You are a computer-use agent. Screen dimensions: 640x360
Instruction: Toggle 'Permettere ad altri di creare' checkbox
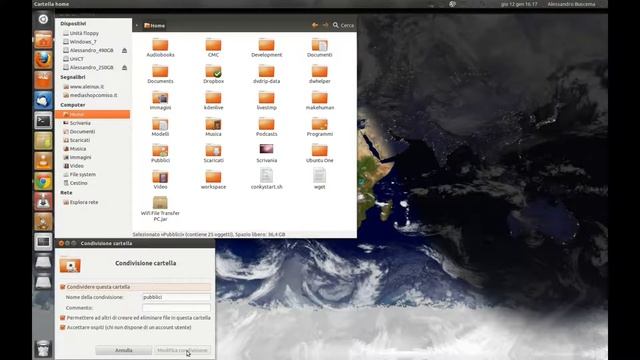coord(63,318)
